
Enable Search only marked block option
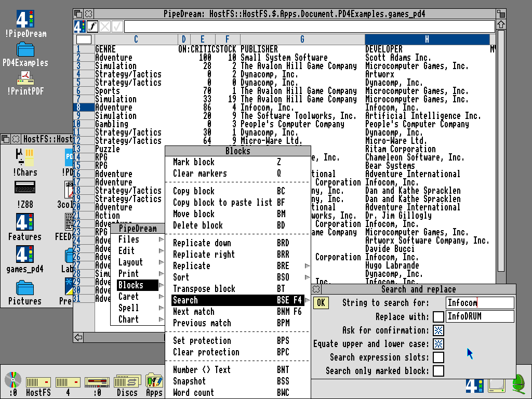click(438, 371)
